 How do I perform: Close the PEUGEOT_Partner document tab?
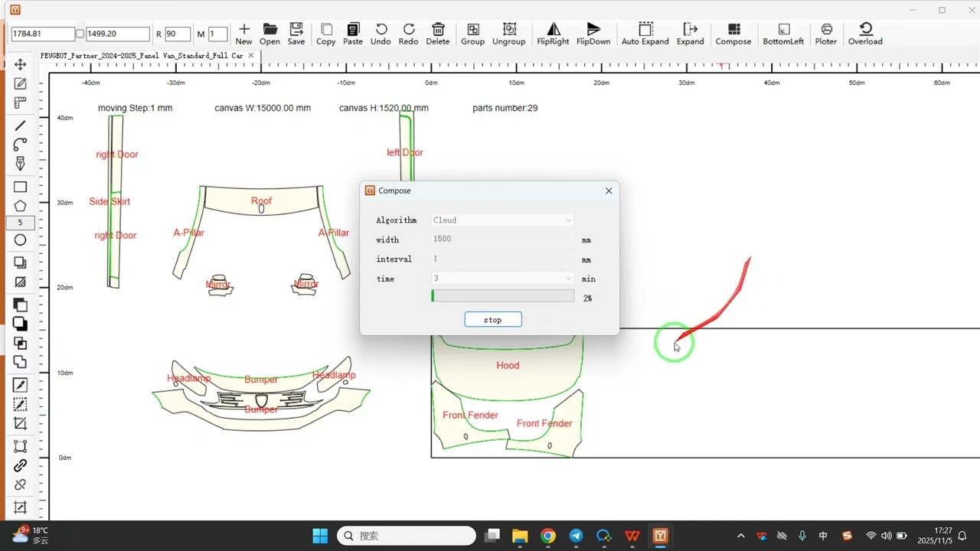tap(251, 55)
